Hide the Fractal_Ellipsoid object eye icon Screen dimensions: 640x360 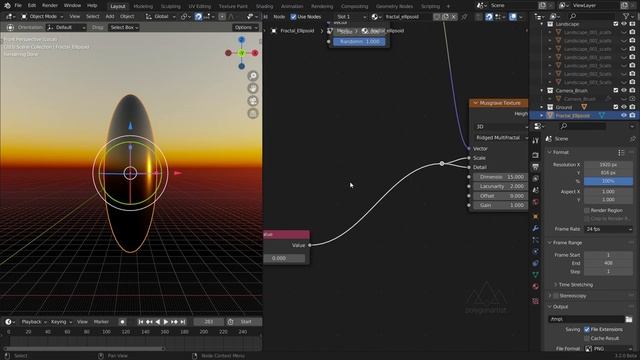pyautogui.click(x=624, y=116)
